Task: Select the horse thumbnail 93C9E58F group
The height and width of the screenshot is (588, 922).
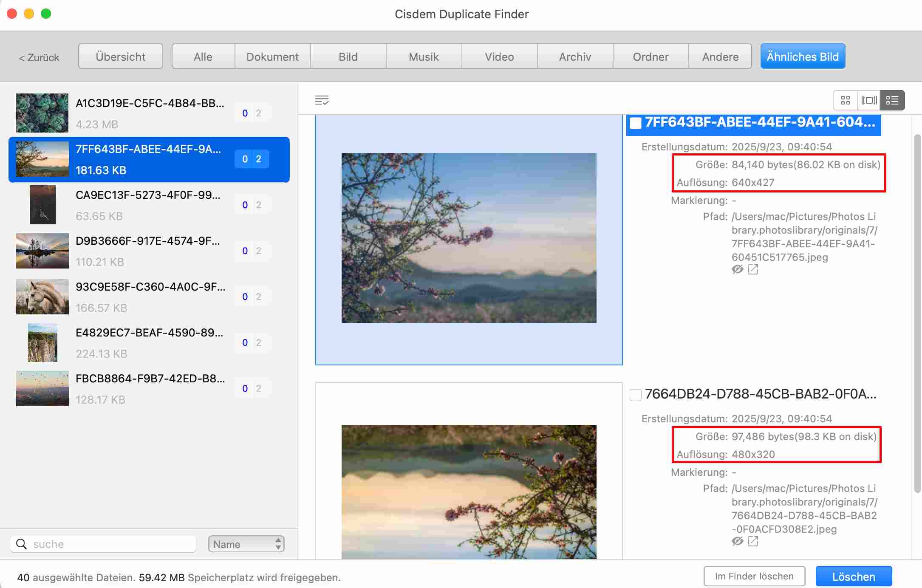Action: [42, 297]
